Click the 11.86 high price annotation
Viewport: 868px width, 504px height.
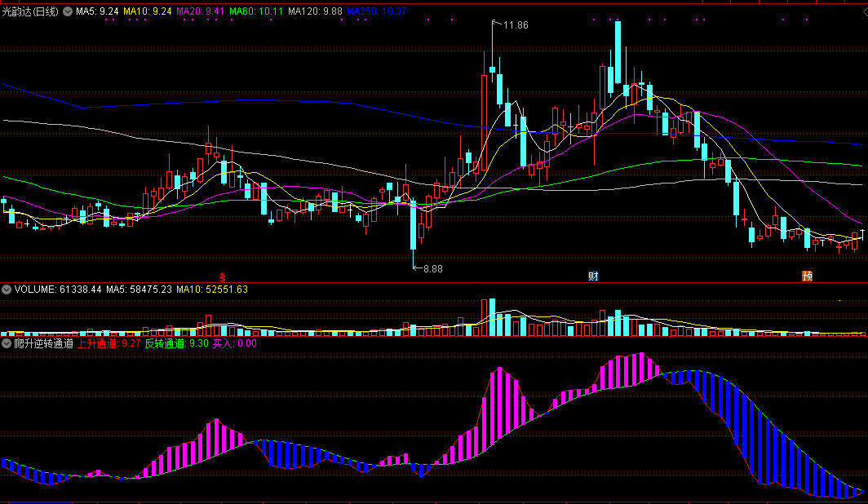click(516, 25)
